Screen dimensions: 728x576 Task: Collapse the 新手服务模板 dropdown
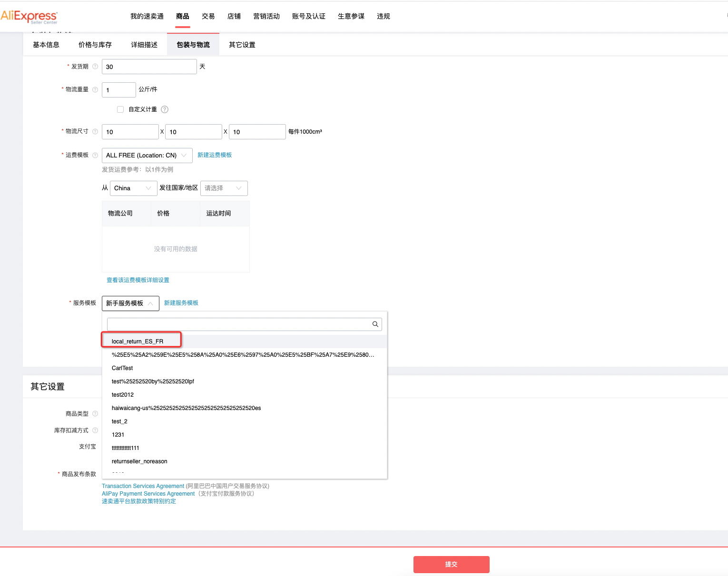(130, 303)
